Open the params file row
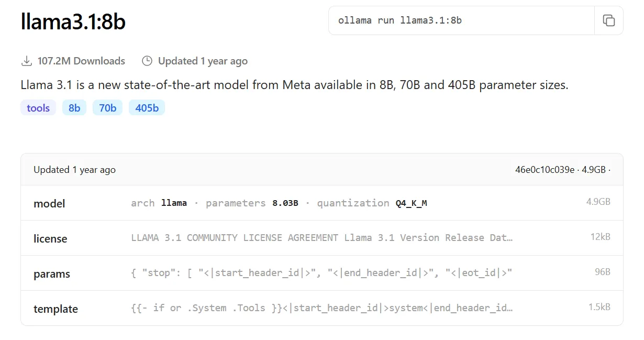The height and width of the screenshot is (340, 644). pyautogui.click(x=51, y=273)
